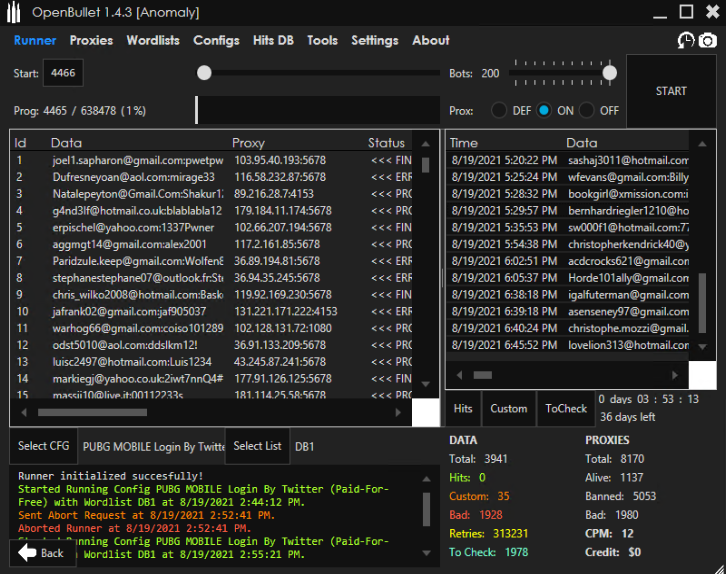This screenshot has height=574, width=726.
Task: Sort results by Time column header
Action: pos(463,143)
